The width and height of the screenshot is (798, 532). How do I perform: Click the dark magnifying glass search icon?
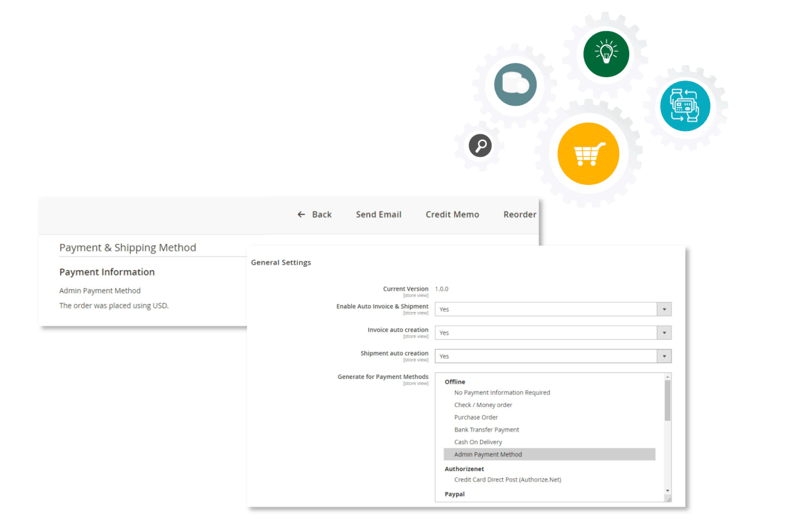479,144
